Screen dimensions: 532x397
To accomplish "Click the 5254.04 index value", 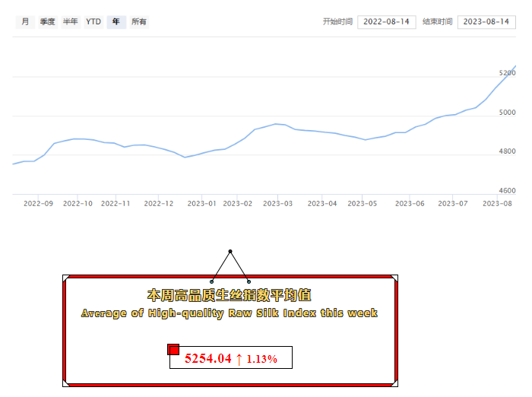I will pyautogui.click(x=207, y=359).
